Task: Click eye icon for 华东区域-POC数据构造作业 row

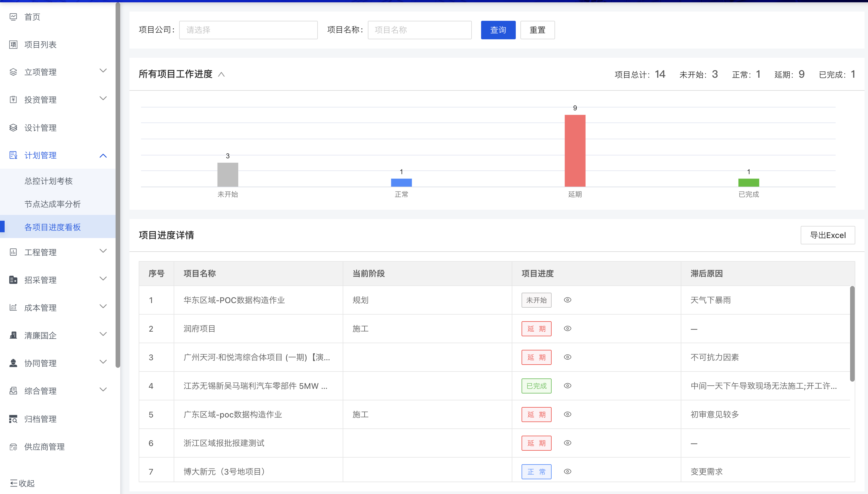Action: 567,300
